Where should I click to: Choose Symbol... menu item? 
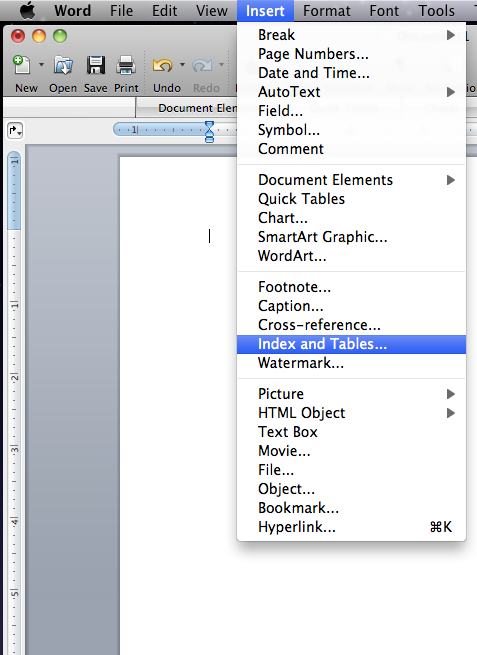[x=351, y=130]
